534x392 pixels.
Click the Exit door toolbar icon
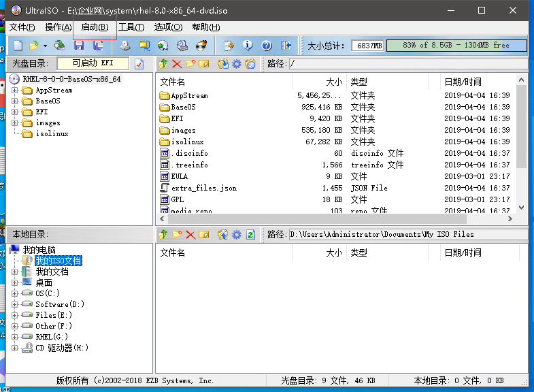[286, 46]
